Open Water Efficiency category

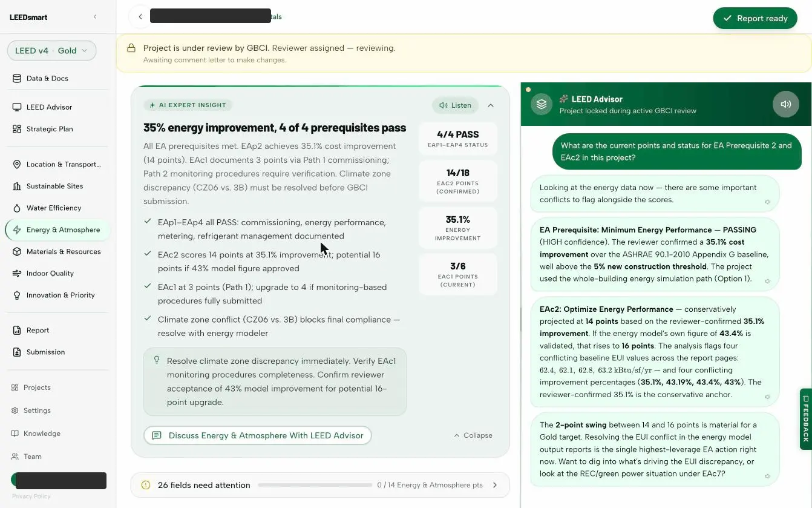click(54, 208)
